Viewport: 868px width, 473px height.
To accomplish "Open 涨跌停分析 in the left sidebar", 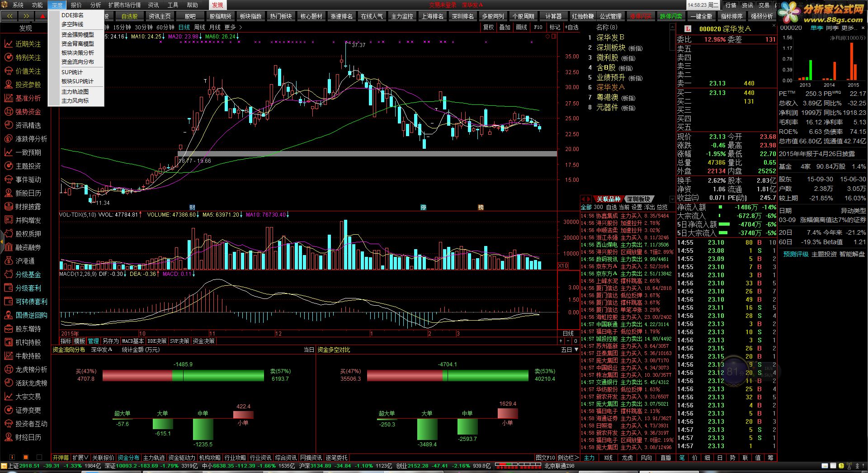I will [31, 139].
